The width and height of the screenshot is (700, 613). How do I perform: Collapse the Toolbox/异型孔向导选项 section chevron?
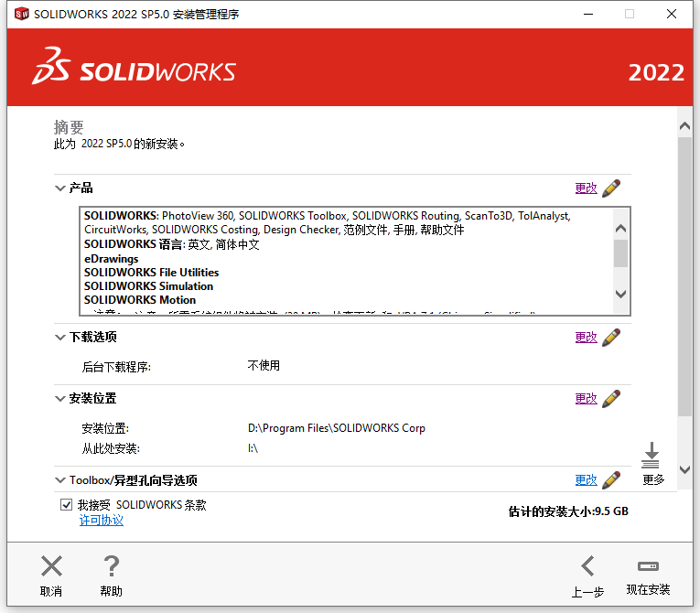pos(60,480)
